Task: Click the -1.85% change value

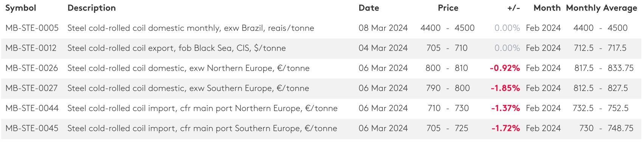Action: pos(505,88)
